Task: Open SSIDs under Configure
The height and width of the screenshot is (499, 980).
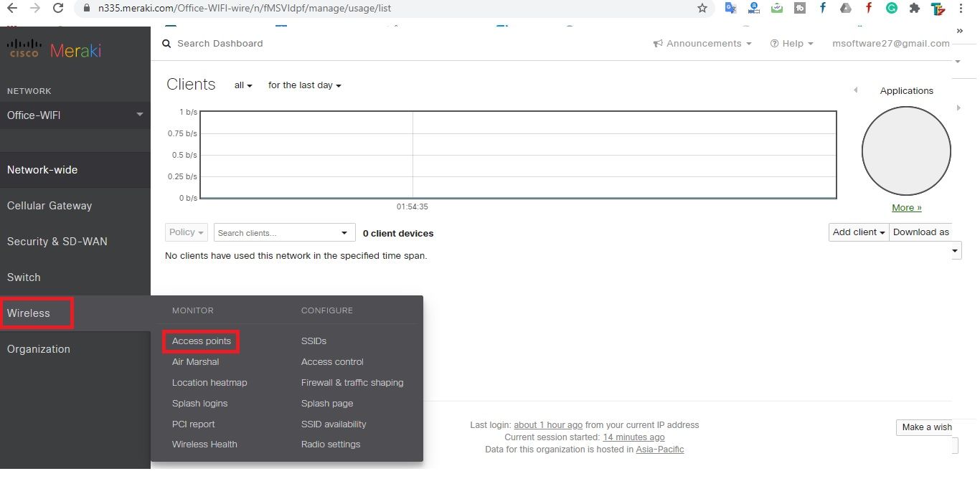Action: pos(314,341)
